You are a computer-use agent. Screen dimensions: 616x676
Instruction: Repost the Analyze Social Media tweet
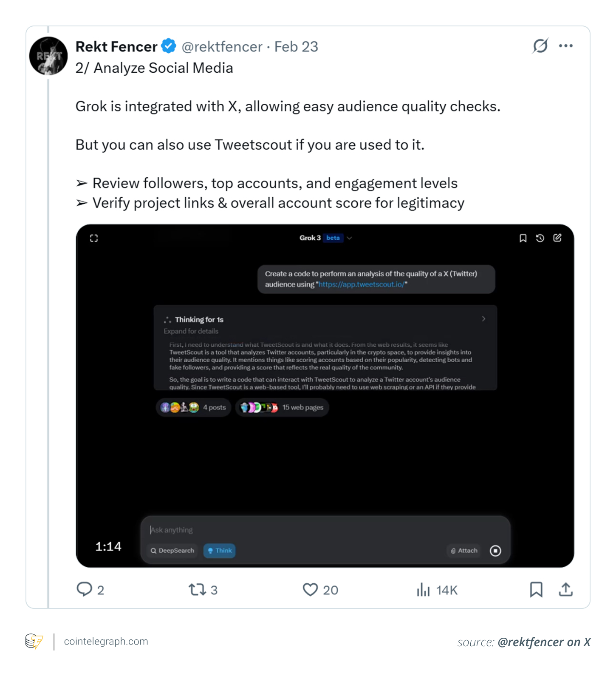pyautogui.click(x=198, y=589)
